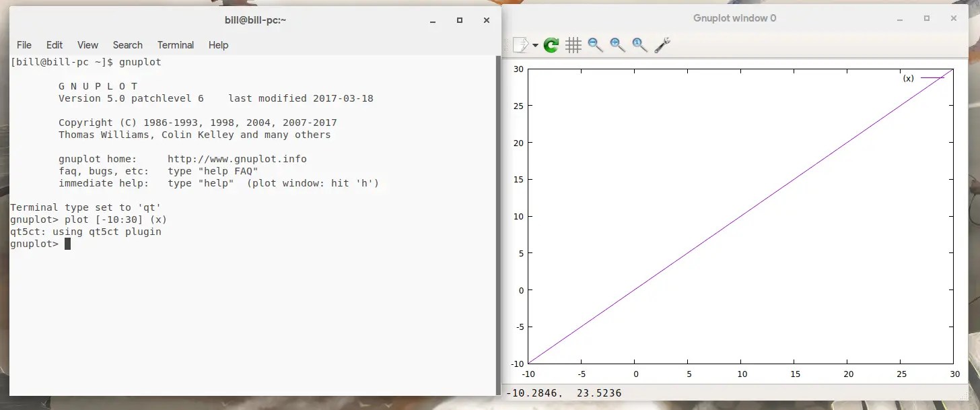
Task: Open the View menu in the terminal
Action: tap(87, 45)
